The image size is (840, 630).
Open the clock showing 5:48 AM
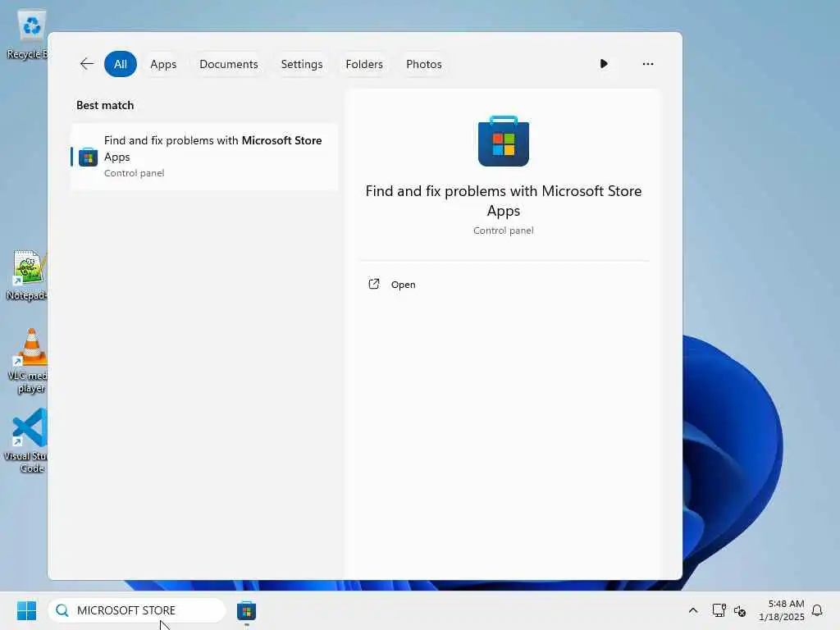(x=782, y=610)
